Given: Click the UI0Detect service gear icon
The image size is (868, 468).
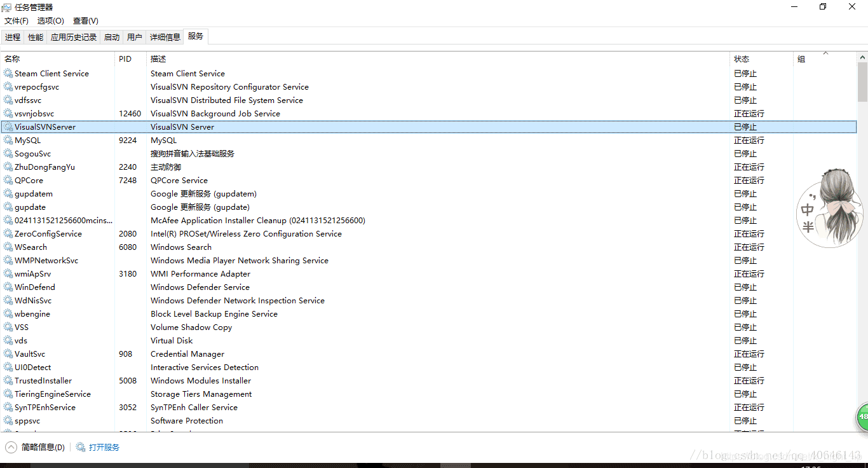Looking at the screenshot, I should point(8,368).
